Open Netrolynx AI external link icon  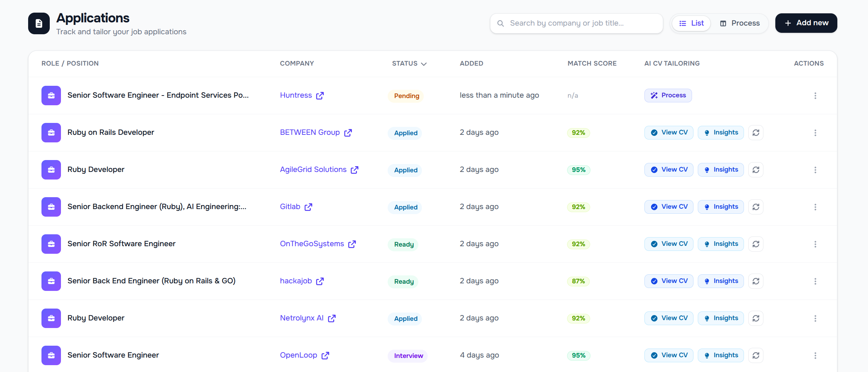click(x=332, y=318)
